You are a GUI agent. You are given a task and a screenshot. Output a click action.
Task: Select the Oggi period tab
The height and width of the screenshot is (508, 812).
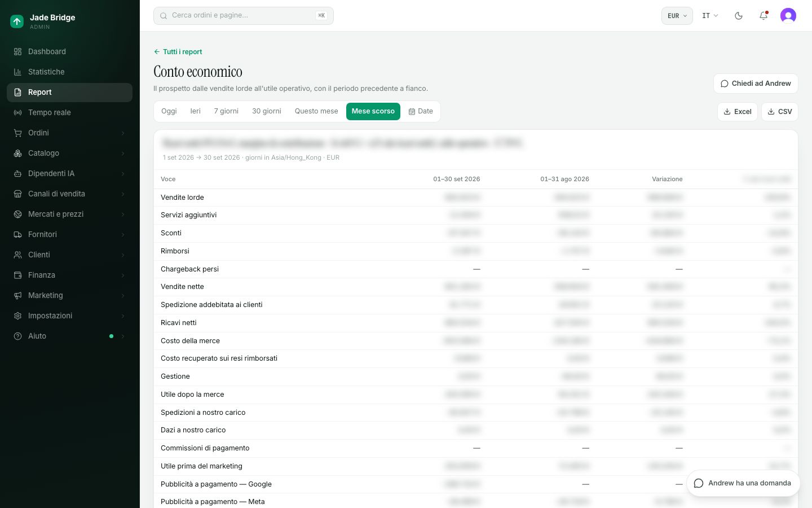pyautogui.click(x=169, y=111)
